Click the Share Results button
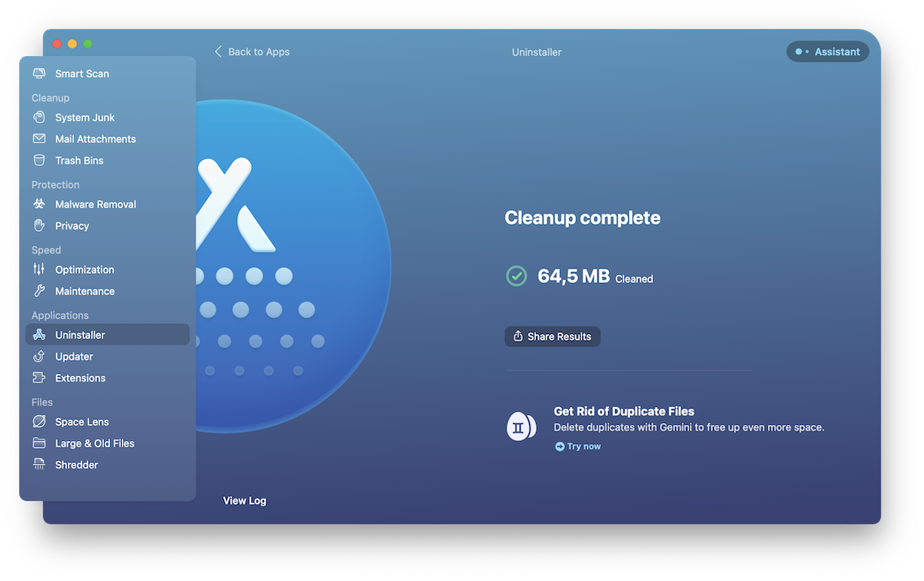The width and height of the screenshot is (924, 581). [x=552, y=336]
